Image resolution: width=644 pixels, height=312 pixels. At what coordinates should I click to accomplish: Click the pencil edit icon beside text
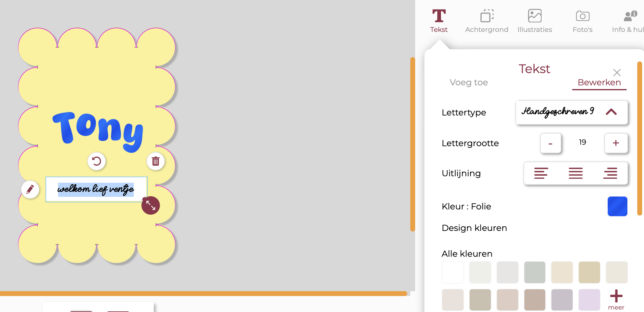[x=30, y=189]
